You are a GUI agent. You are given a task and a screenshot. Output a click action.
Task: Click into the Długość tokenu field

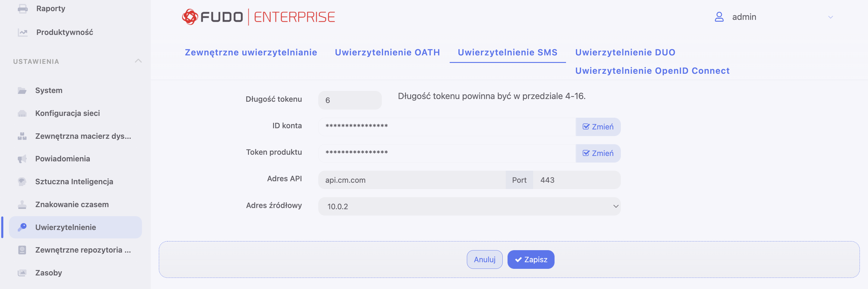tap(350, 100)
